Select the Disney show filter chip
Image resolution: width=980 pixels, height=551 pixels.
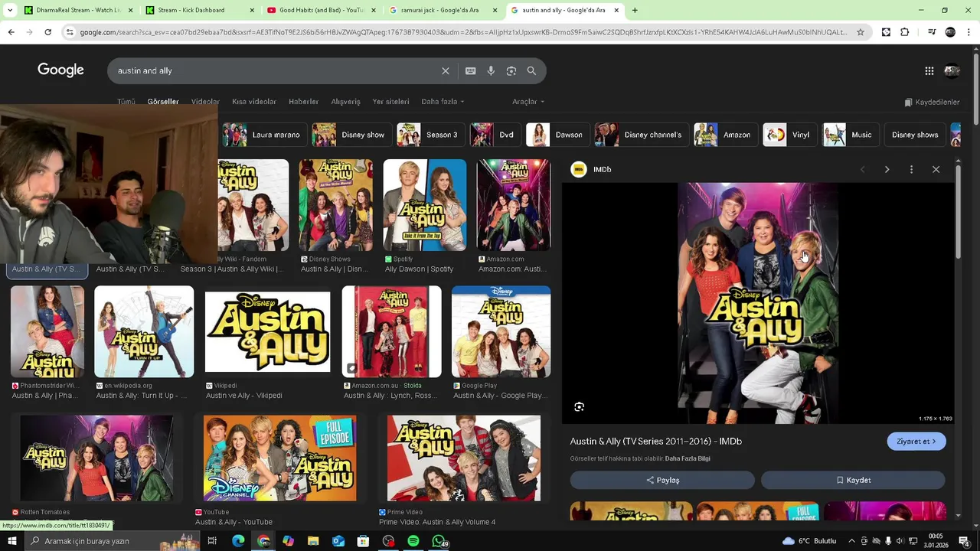352,135
